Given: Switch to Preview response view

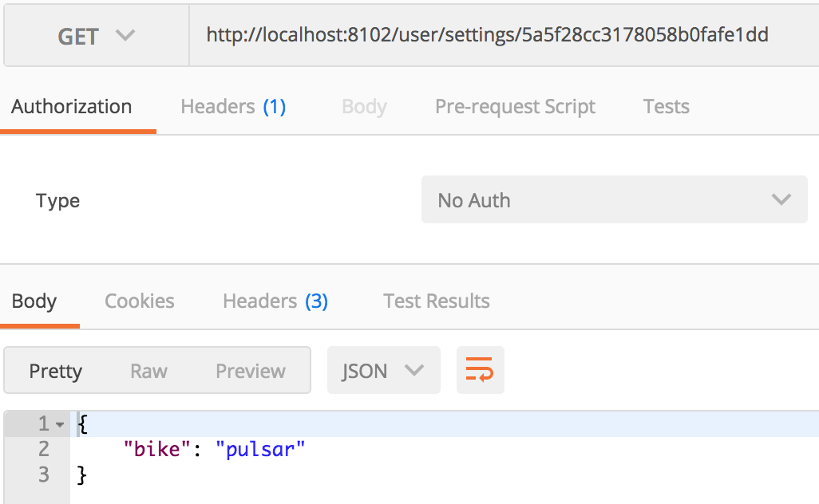Looking at the screenshot, I should (251, 371).
